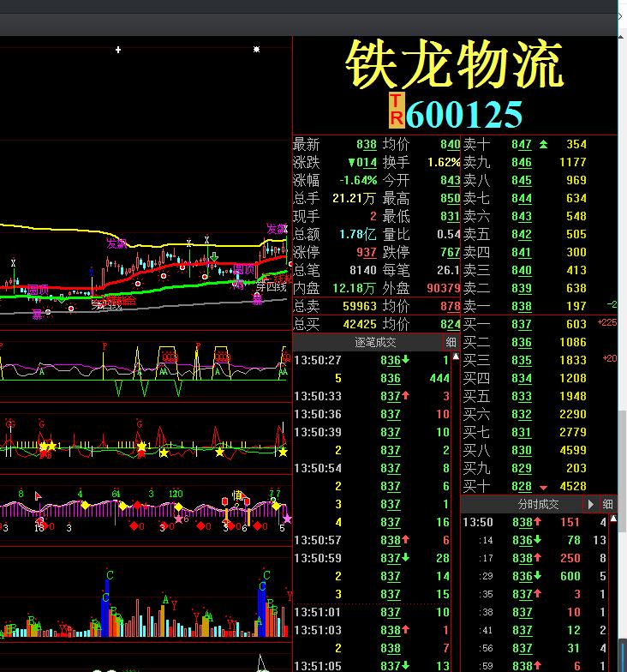Open the 细 detail button on the 逐笔成交 header
Screen dimensions: 627x672
click(451, 342)
